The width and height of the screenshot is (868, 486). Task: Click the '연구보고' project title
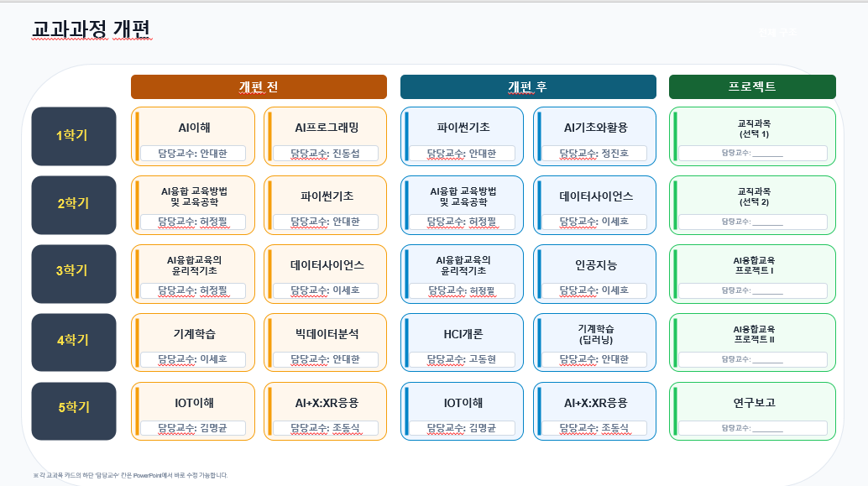point(754,402)
